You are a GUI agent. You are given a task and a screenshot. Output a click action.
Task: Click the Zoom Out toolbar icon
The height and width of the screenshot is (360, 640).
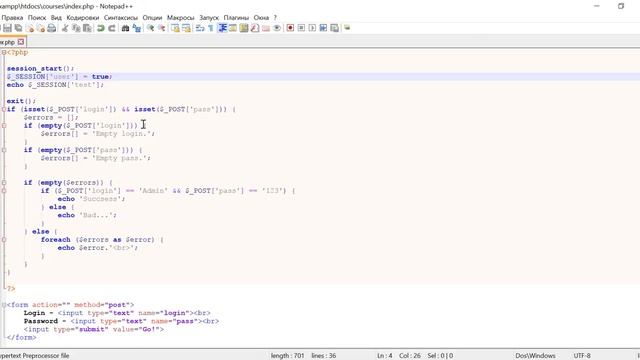coord(162,28)
